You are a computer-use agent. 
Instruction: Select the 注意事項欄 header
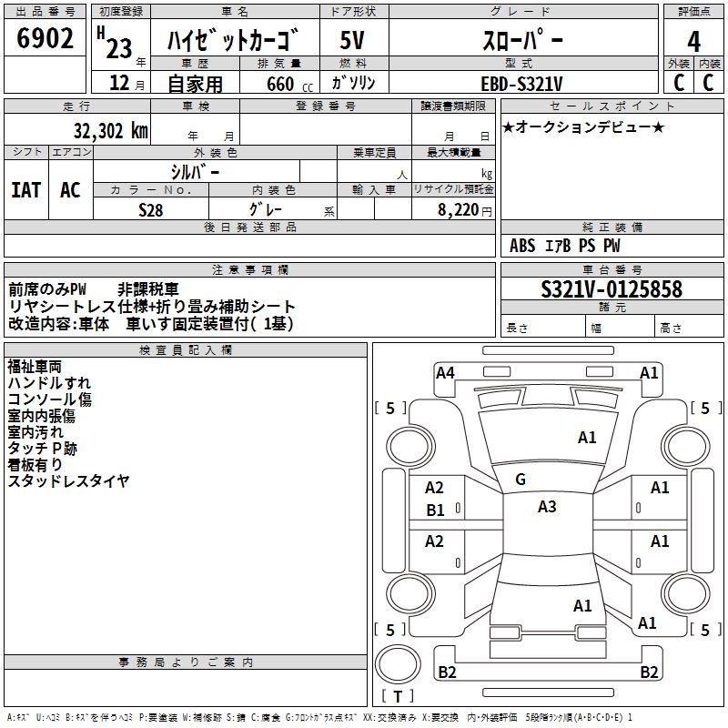coord(250,269)
